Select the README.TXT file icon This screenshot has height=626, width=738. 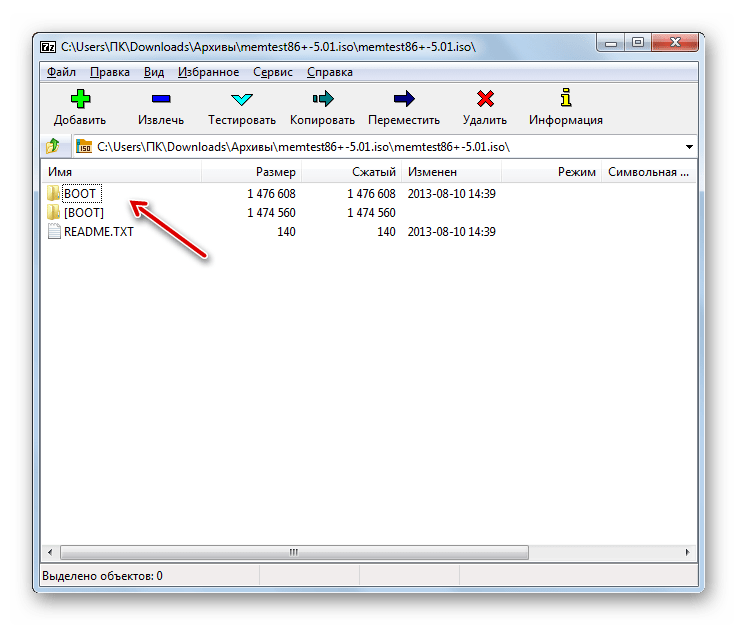click(54, 232)
